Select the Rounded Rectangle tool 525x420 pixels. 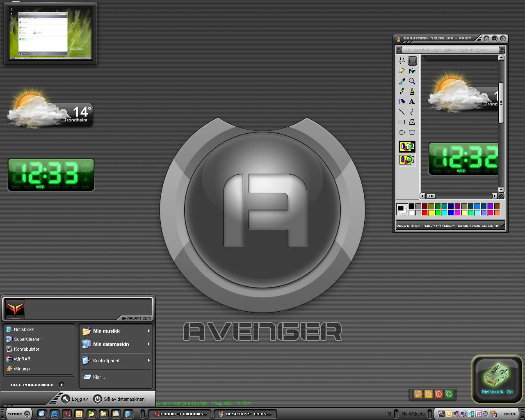(412, 132)
